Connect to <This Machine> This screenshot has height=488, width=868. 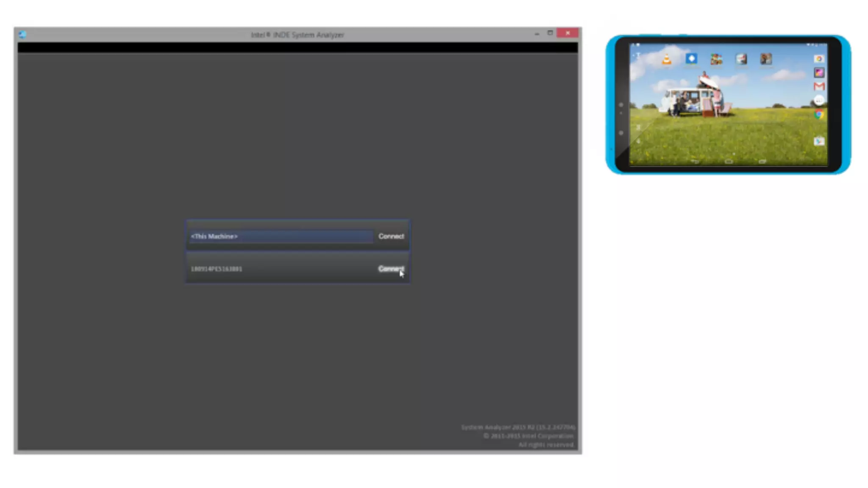(391, 236)
